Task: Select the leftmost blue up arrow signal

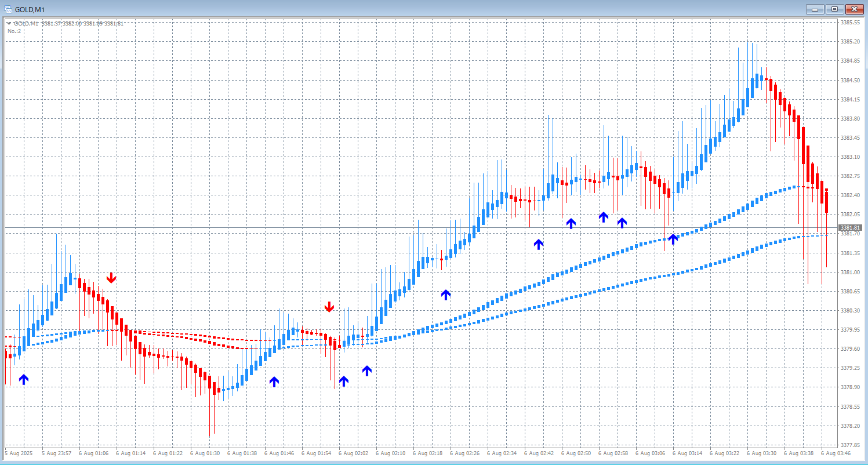Action: [x=23, y=379]
